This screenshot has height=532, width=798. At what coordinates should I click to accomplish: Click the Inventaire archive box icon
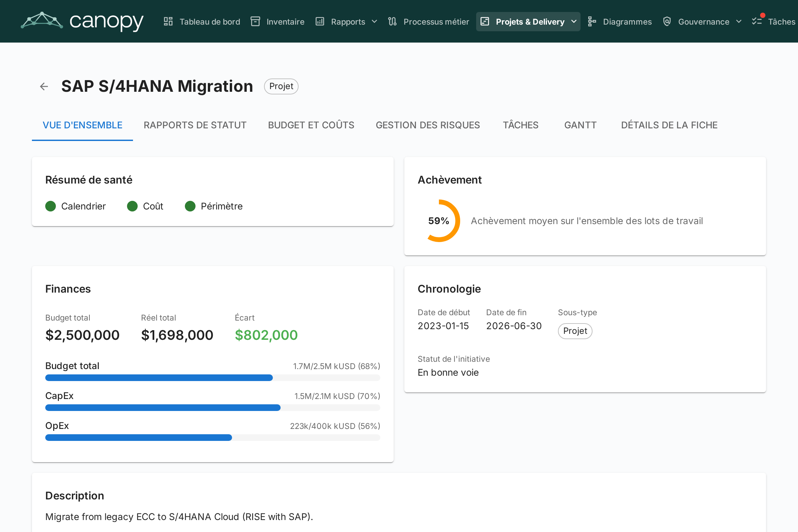tap(255, 21)
